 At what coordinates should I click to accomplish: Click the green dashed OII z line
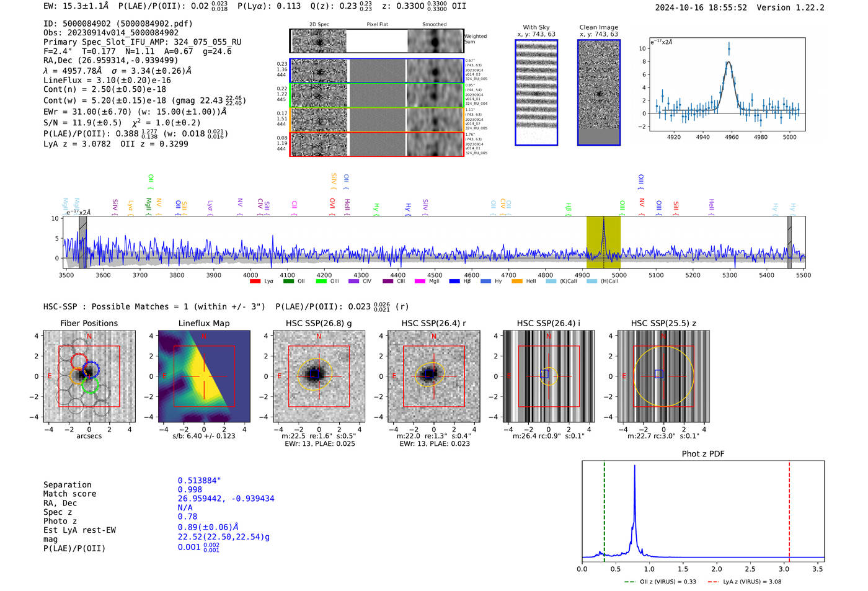tap(604, 512)
